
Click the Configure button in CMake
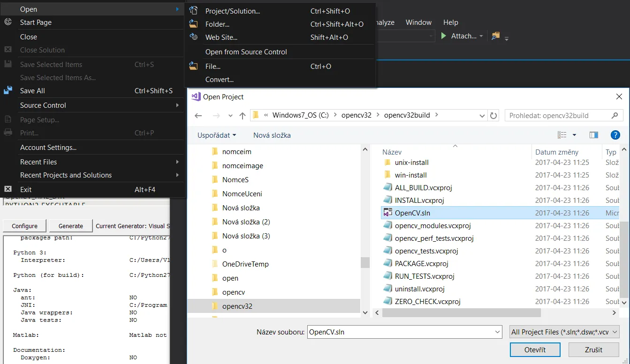(24, 226)
